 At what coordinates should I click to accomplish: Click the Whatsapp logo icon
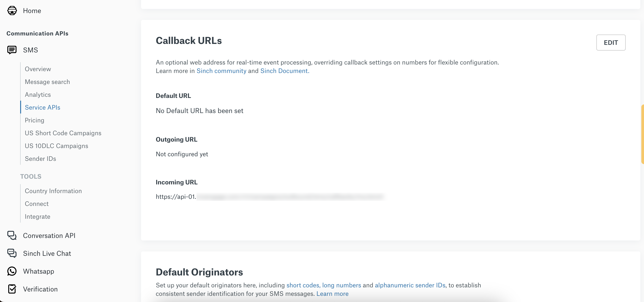pyautogui.click(x=12, y=271)
